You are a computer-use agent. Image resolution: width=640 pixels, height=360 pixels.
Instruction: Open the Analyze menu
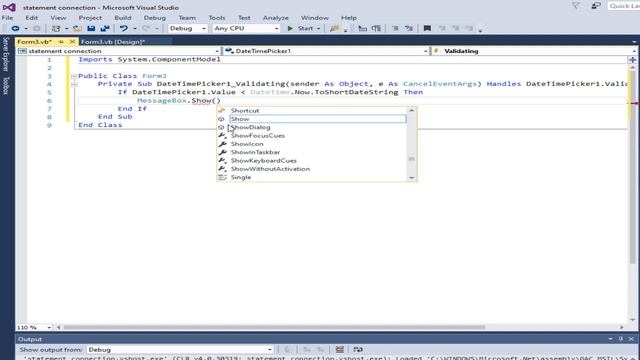coord(276,18)
